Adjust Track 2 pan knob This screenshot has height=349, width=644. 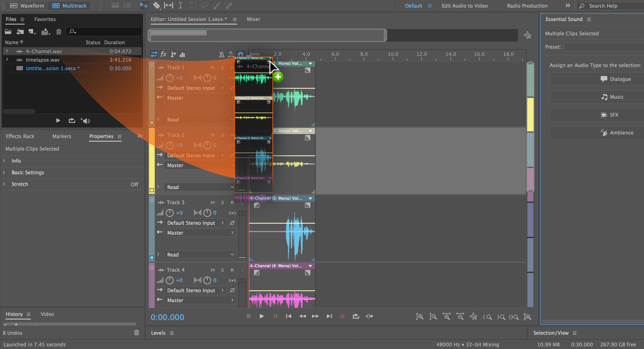[x=207, y=145]
